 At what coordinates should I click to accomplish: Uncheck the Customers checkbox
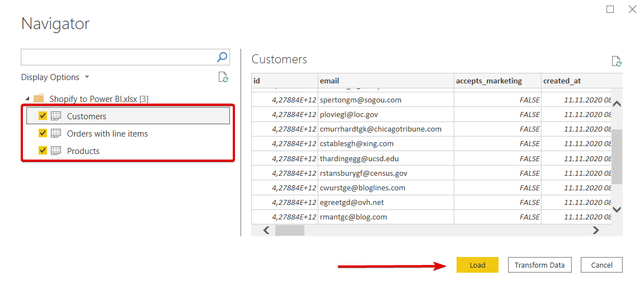point(43,116)
